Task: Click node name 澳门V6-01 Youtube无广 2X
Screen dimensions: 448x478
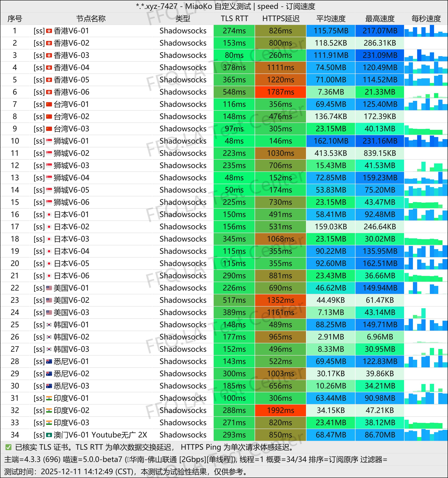Action: (x=100, y=435)
